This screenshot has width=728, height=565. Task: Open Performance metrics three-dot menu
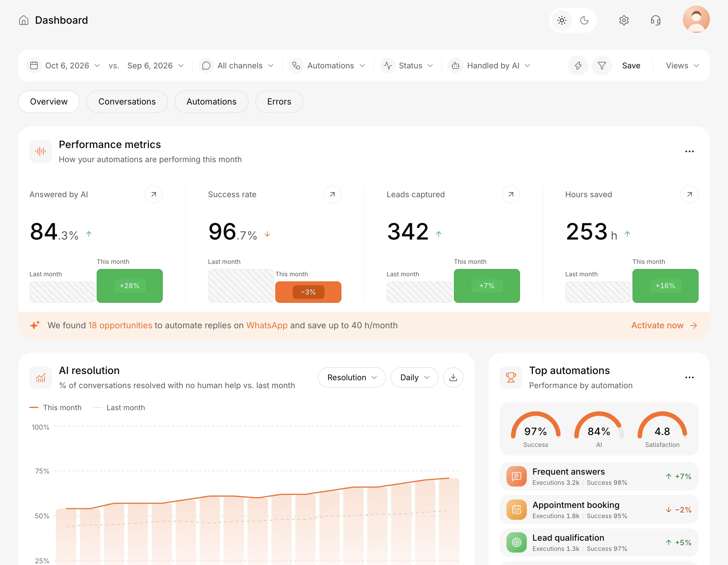pos(689,152)
